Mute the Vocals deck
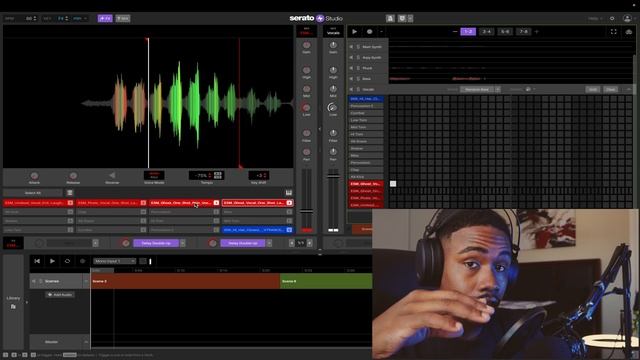Viewport: 640px width, 360px height. [x=351, y=89]
